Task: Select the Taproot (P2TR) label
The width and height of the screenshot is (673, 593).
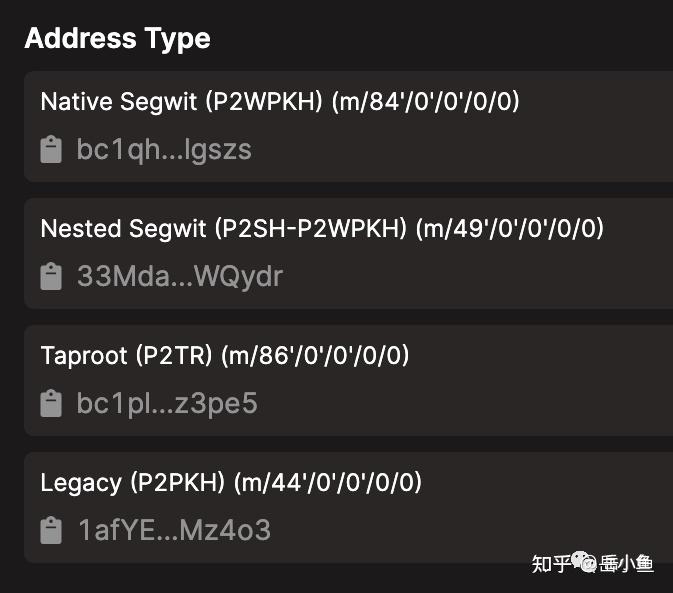Action: pos(126,355)
